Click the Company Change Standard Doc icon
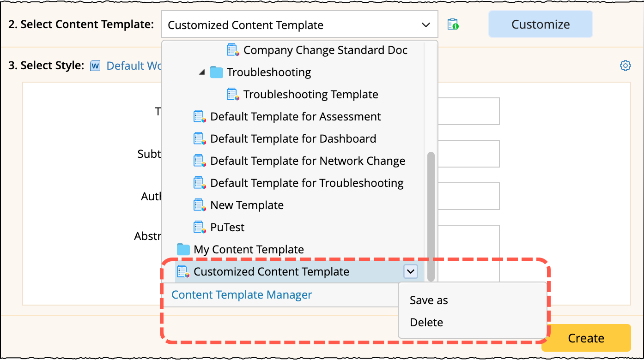 pos(233,50)
